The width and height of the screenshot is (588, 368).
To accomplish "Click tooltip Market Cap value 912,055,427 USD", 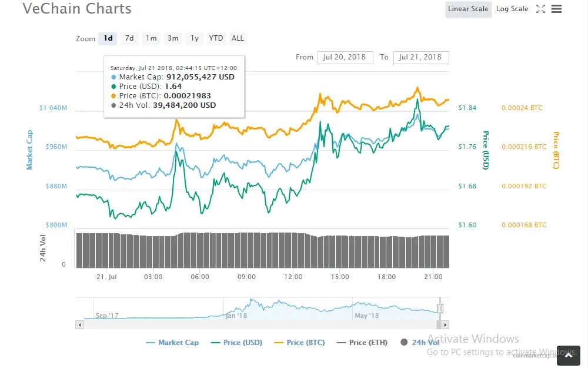I will click(x=201, y=77).
